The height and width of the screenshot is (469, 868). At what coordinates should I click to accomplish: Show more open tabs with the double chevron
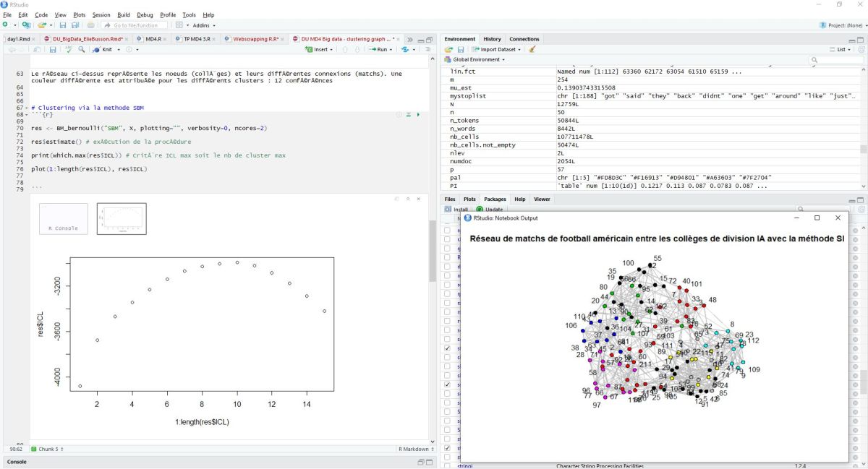(x=410, y=39)
